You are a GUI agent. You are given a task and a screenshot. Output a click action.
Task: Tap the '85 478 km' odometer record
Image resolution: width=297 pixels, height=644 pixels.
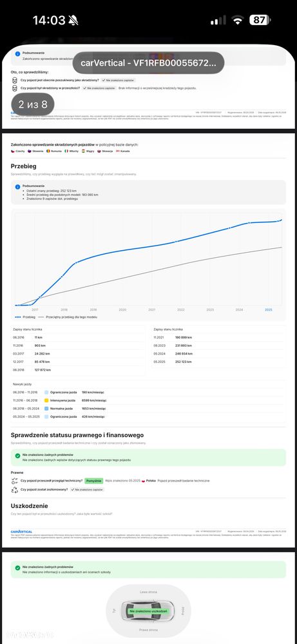[43, 362]
